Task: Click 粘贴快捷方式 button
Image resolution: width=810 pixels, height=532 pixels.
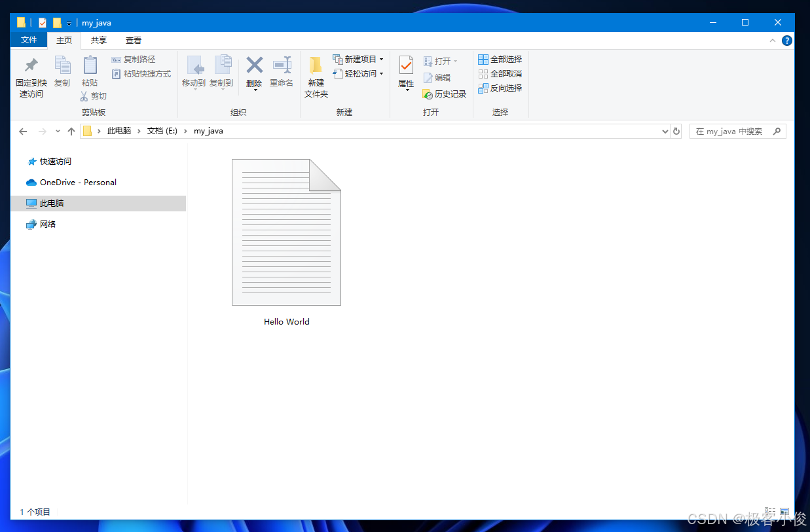Action: 141,74
